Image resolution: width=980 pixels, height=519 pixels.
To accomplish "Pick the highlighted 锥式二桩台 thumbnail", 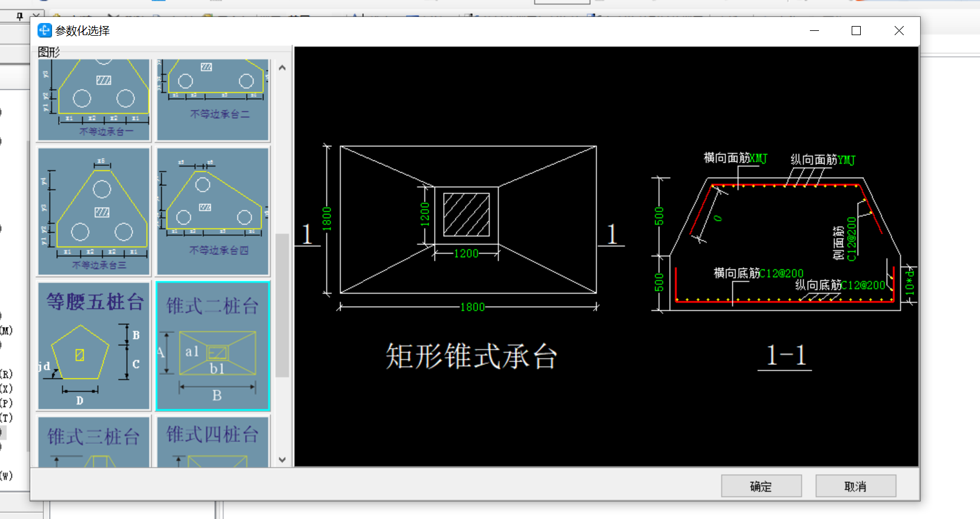I will pos(212,346).
